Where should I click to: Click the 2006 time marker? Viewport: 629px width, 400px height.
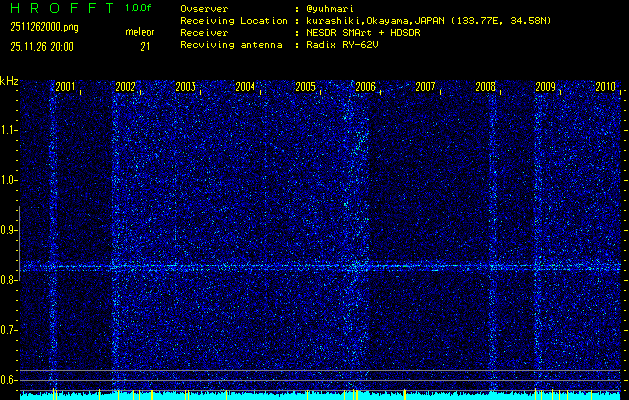click(x=365, y=86)
